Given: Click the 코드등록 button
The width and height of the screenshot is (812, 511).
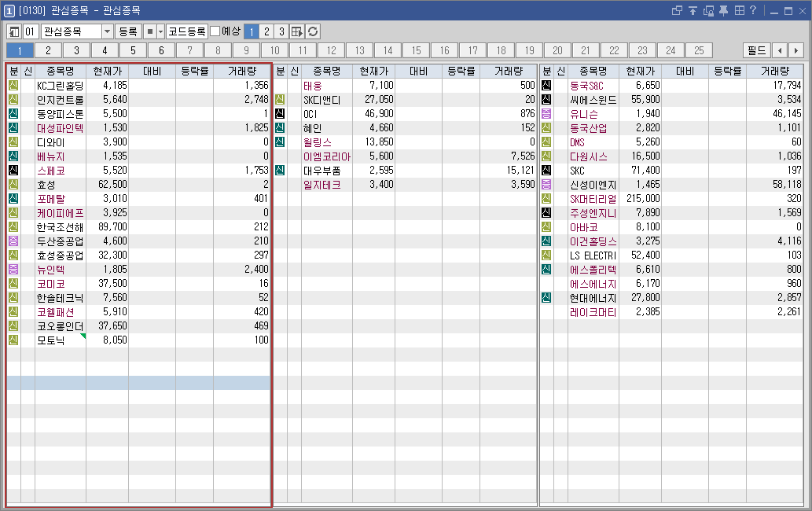Looking at the screenshot, I should [187, 31].
